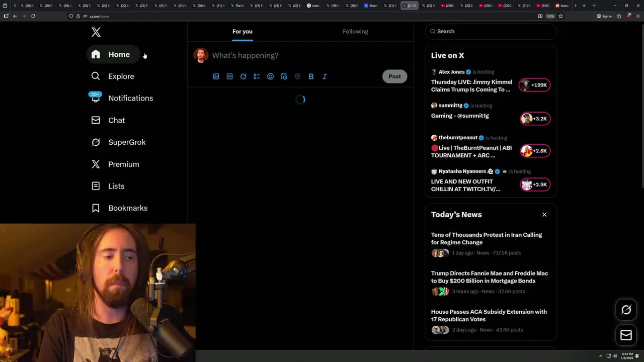This screenshot has height=362, width=644.
Task: Click the +2.5K listeners badge
Action: (535, 185)
